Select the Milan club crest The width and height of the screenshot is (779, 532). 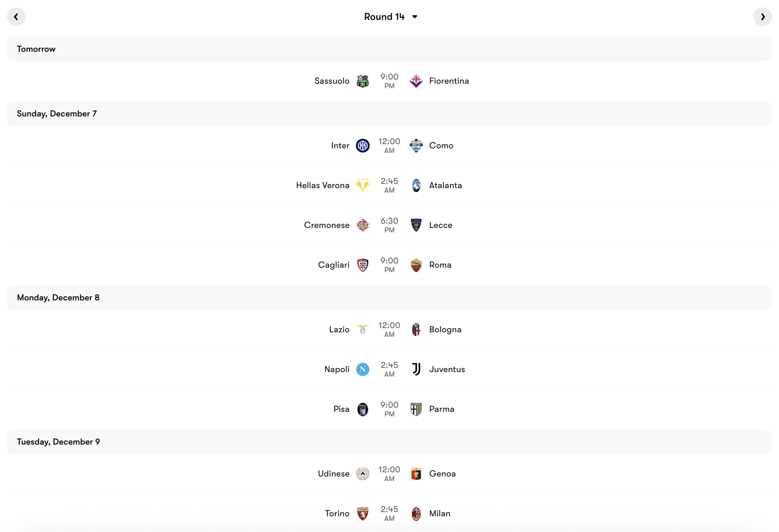(416, 513)
